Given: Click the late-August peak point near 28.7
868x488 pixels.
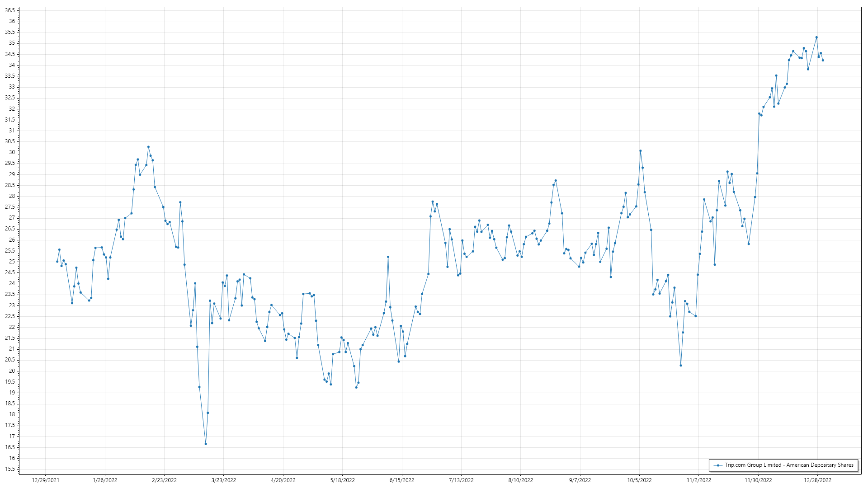Looking at the screenshot, I should pyautogui.click(x=556, y=181).
